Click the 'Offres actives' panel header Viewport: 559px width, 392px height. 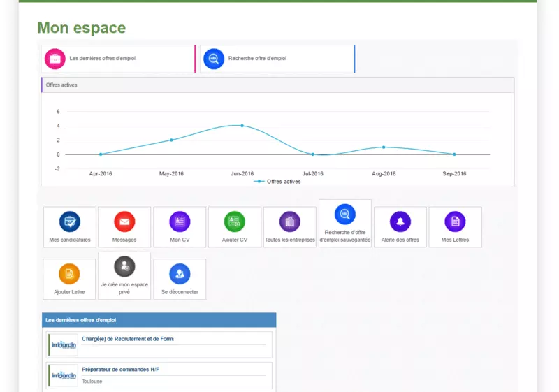coord(277,85)
